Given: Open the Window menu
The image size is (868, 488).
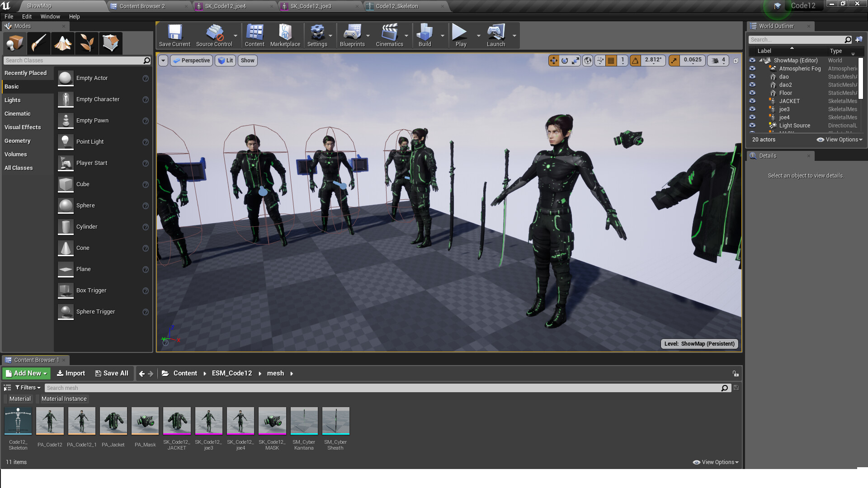Looking at the screenshot, I should pyautogui.click(x=50, y=16).
